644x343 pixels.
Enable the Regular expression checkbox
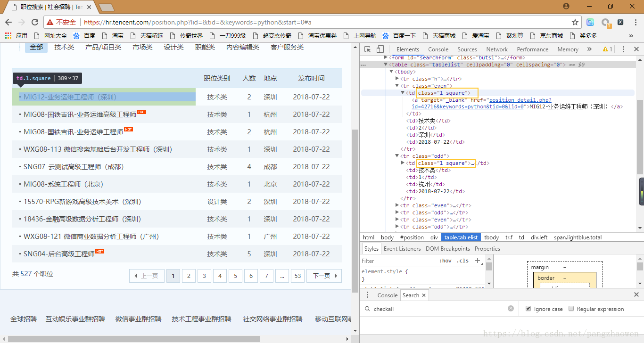(571, 309)
